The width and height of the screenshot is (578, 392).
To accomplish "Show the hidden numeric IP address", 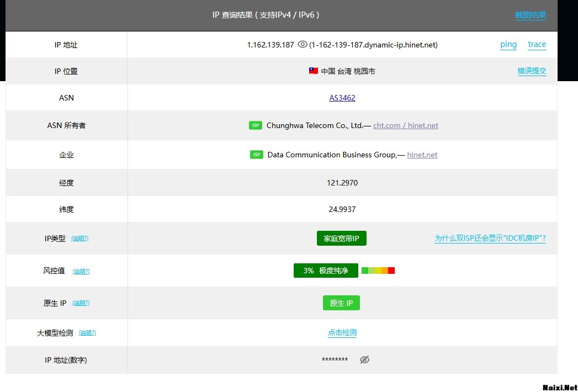I will tap(364, 360).
